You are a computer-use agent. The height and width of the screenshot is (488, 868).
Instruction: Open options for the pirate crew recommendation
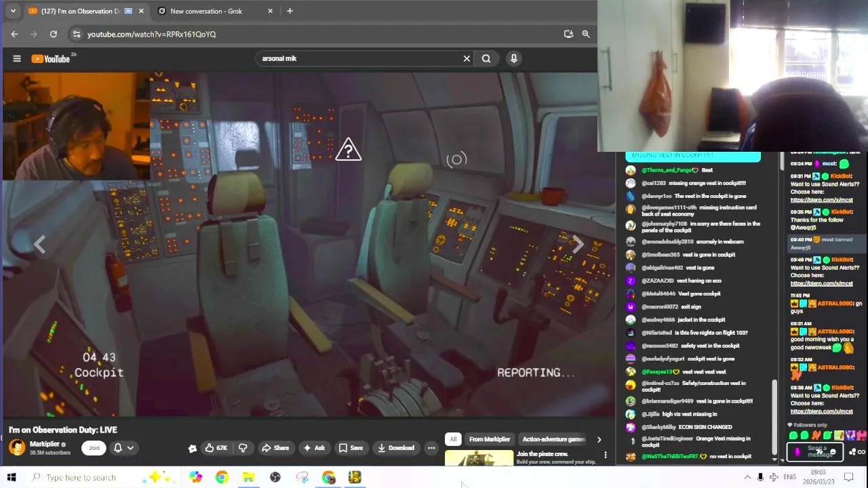[x=606, y=455]
